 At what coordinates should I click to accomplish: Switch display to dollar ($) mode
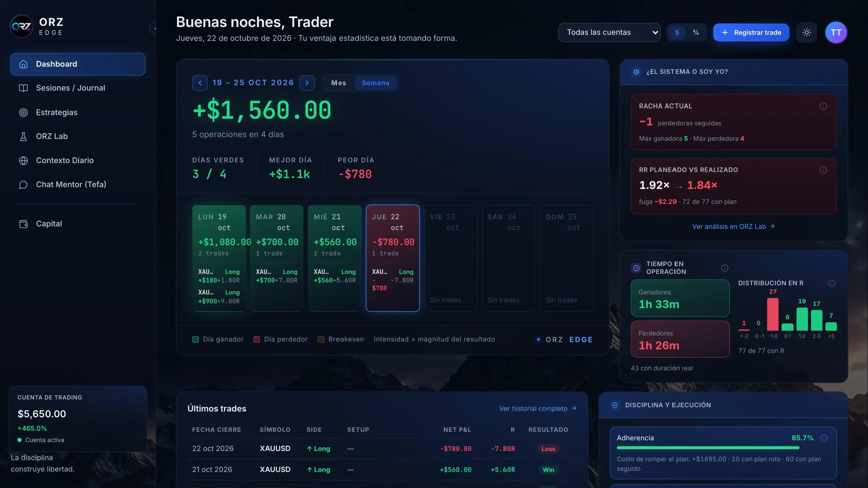tap(677, 33)
